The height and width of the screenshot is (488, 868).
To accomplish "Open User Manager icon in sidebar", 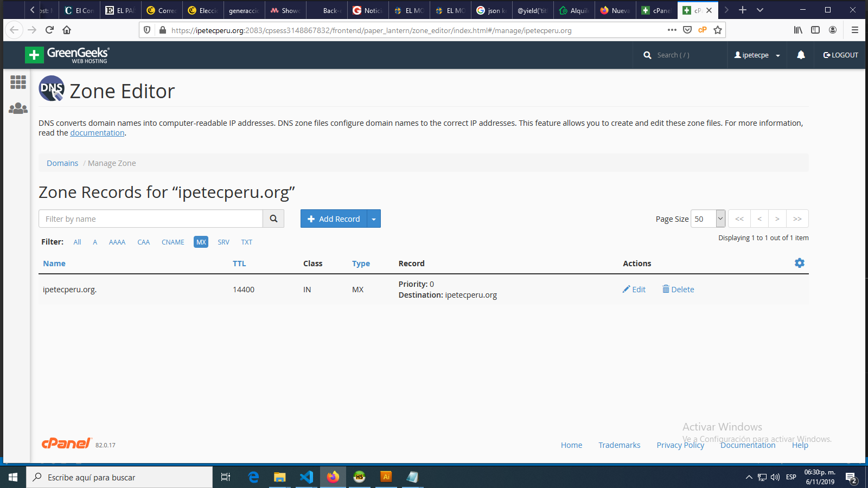I will click(18, 108).
